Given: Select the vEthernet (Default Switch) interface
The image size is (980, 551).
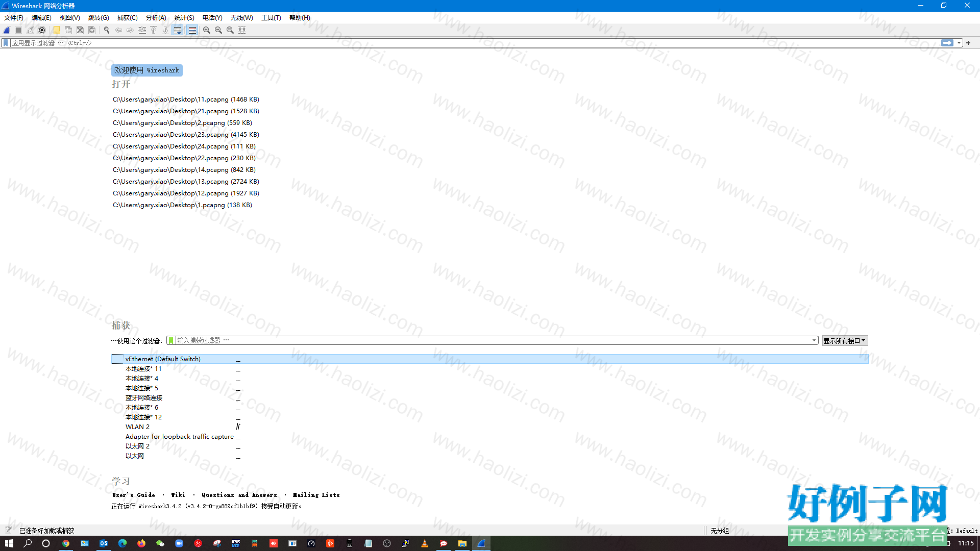Looking at the screenshot, I should [x=490, y=359].
